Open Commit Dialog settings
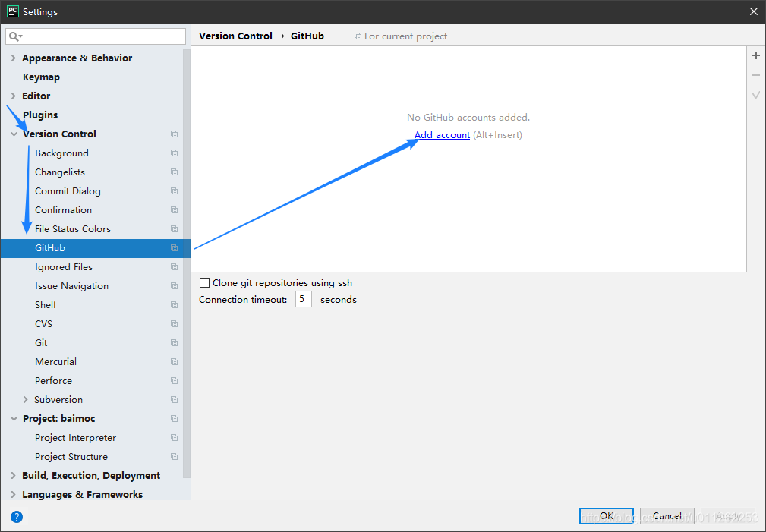 (x=68, y=191)
